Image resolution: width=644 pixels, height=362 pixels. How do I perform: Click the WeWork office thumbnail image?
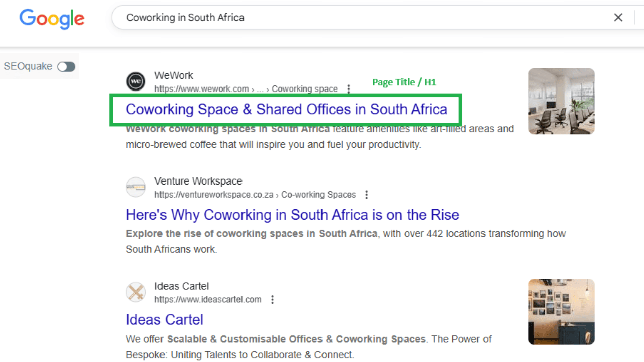pyautogui.click(x=561, y=102)
